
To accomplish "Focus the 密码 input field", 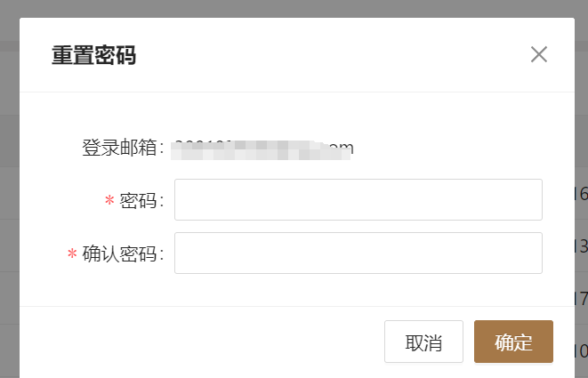I will pyautogui.click(x=358, y=199).
